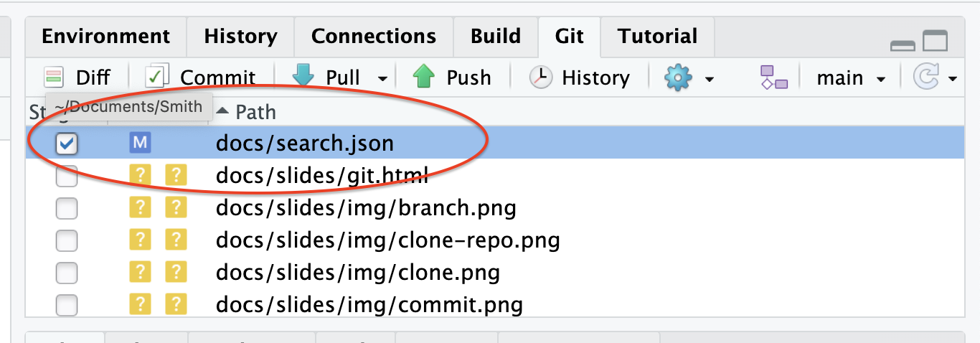Expand the gear menu dropdown arrow

coord(709,78)
